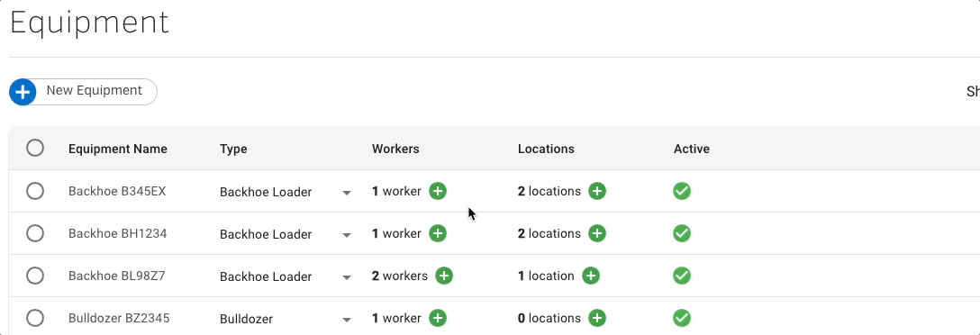Viewport: 980px width, 335px height.
Task: Add a location to Backhoe BH1234
Action: point(597,234)
